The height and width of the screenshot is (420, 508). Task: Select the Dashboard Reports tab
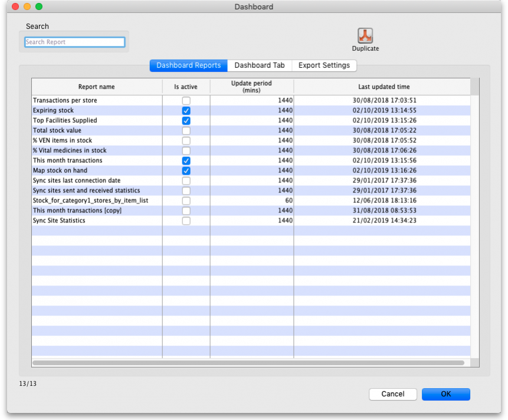pos(189,65)
